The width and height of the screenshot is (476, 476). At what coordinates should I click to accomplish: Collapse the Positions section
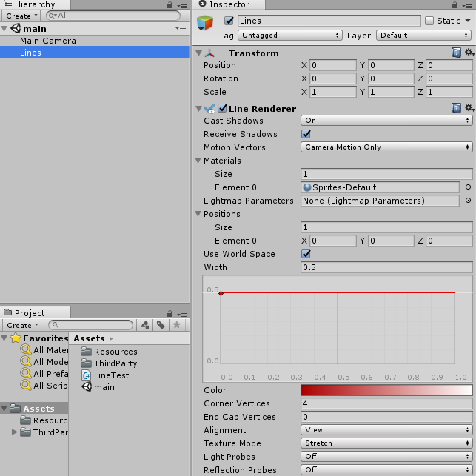pos(198,214)
